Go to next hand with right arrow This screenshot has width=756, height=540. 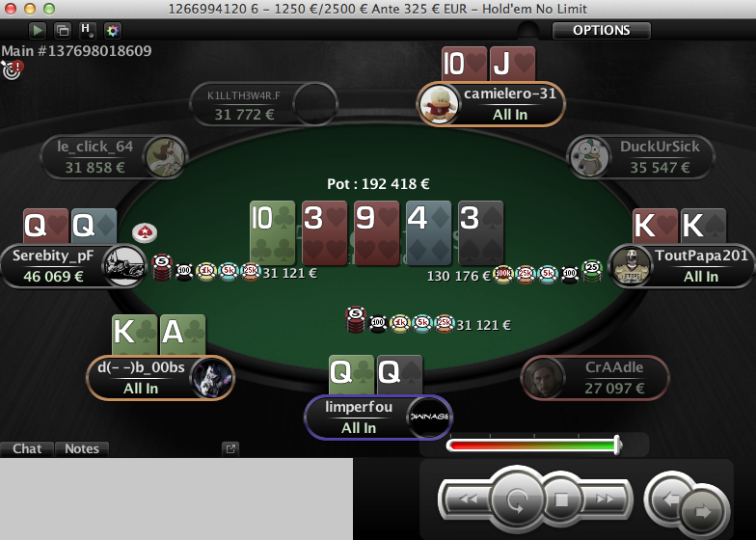click(702, 511)
